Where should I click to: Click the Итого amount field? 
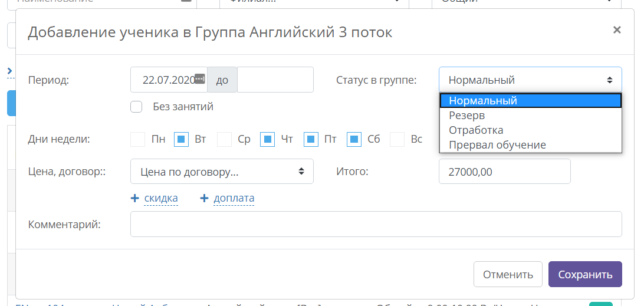505,172
